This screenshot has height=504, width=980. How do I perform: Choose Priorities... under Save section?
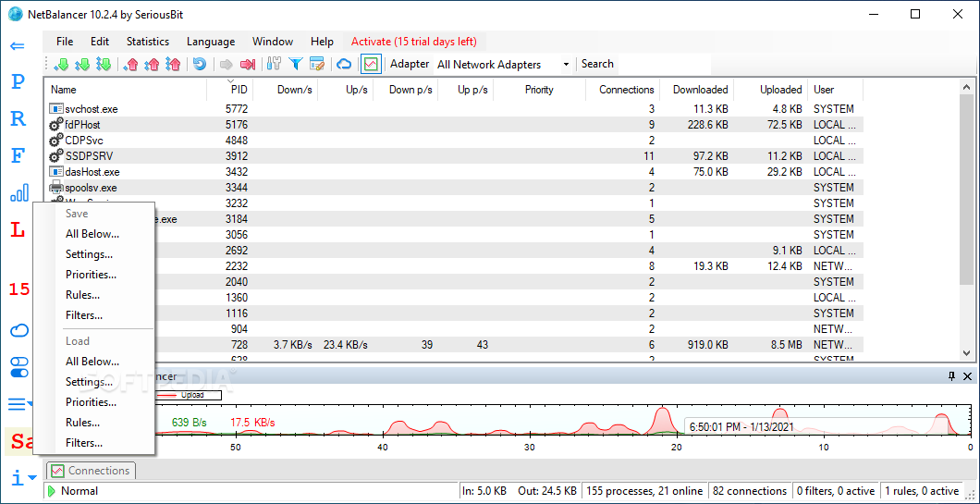(x=93, y=275)
